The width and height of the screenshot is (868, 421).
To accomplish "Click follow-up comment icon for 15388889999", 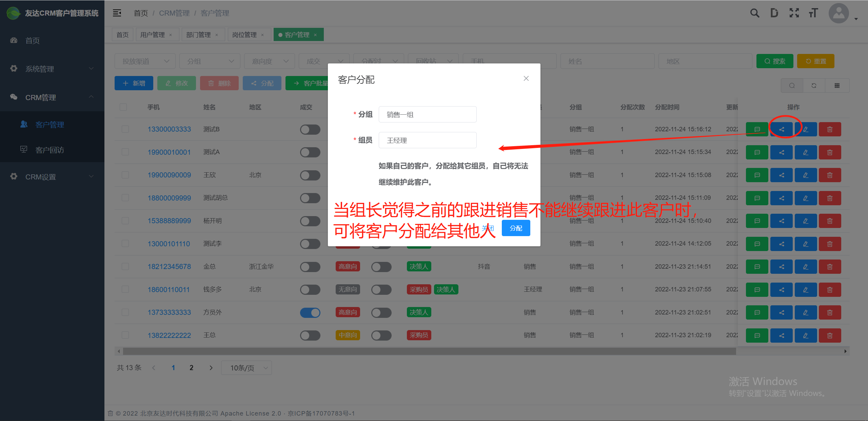I will coord(757,221).
